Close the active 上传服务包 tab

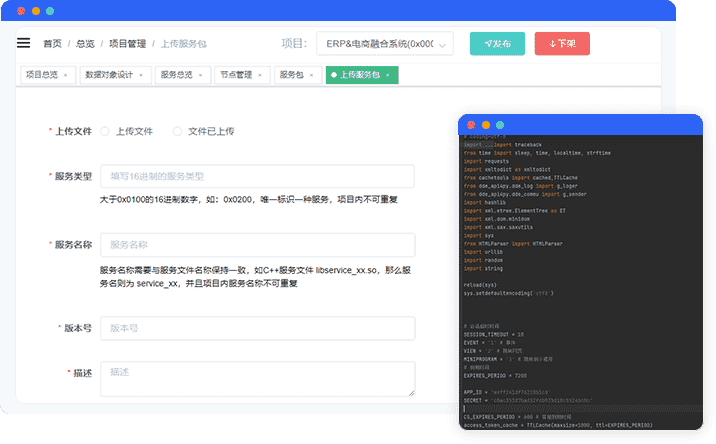(387, 75)
